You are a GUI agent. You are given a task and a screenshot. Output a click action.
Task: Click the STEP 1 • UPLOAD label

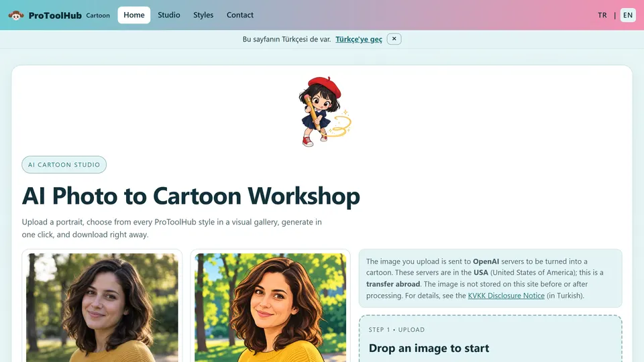point(396,330)
